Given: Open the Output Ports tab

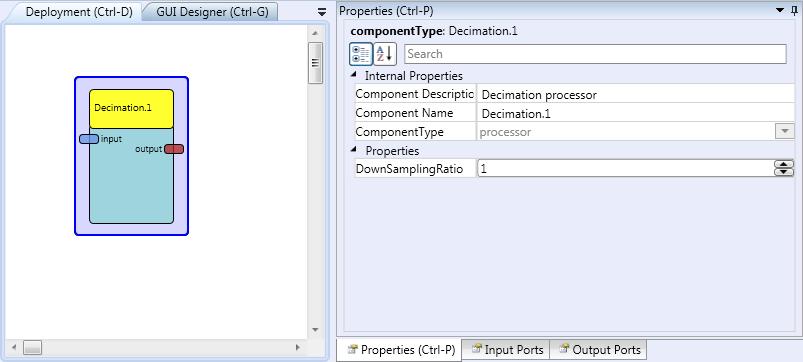Looking at the screenshot, I should (x=599, y=350).
